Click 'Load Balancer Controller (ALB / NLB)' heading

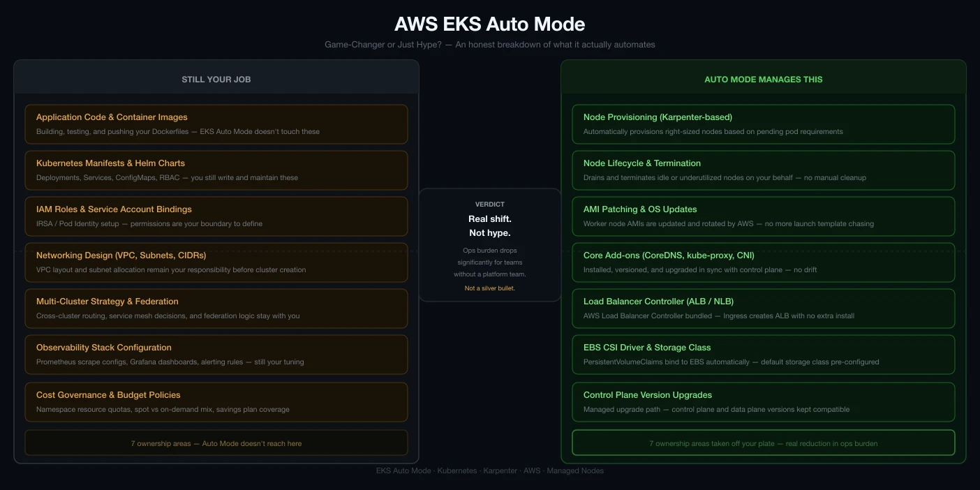658,302
